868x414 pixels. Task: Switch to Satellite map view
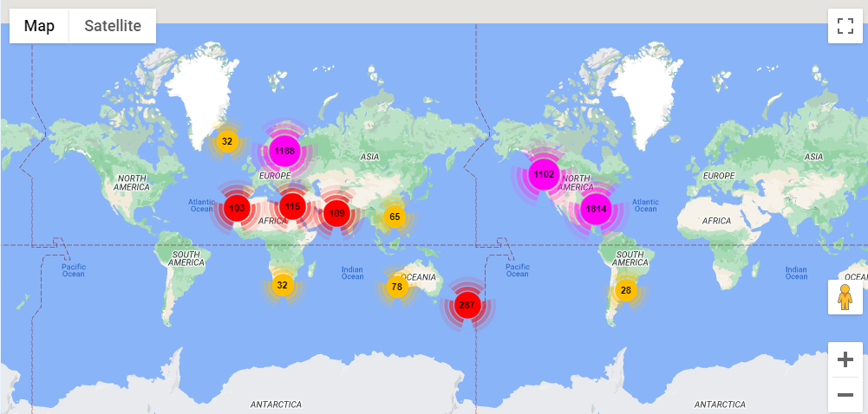pos(113,26)
